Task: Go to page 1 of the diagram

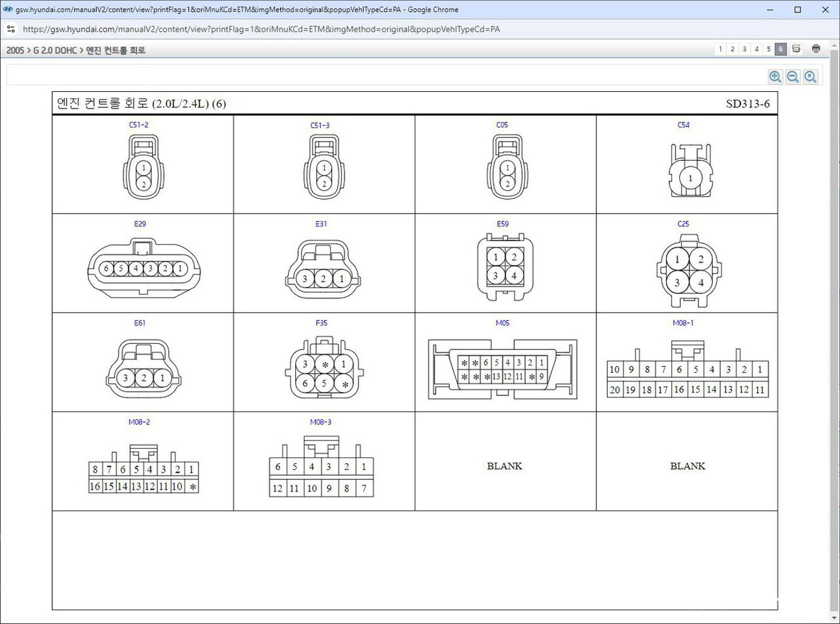Action: point(720,49)
